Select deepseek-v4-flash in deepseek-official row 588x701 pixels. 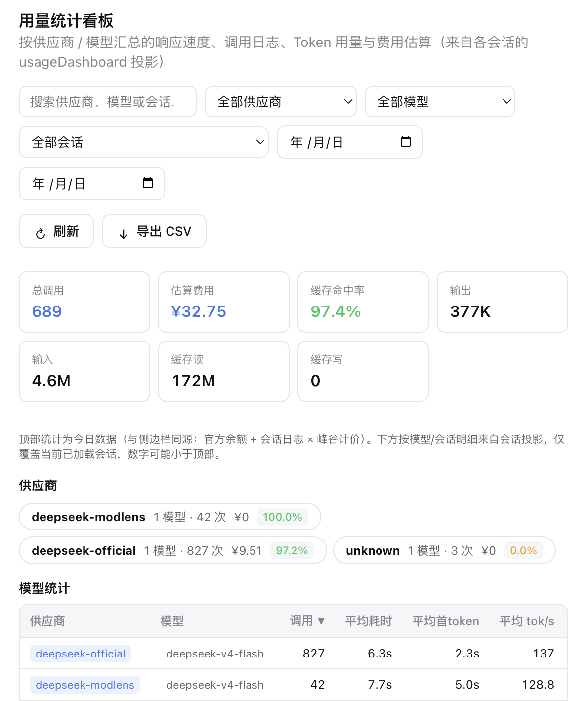click(215, 654)
